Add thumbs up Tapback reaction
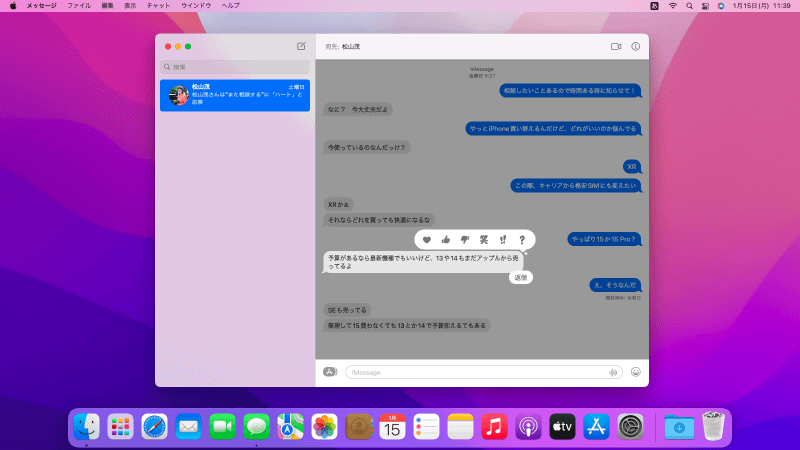Screen dimensions: 800x450 point(446,239)
